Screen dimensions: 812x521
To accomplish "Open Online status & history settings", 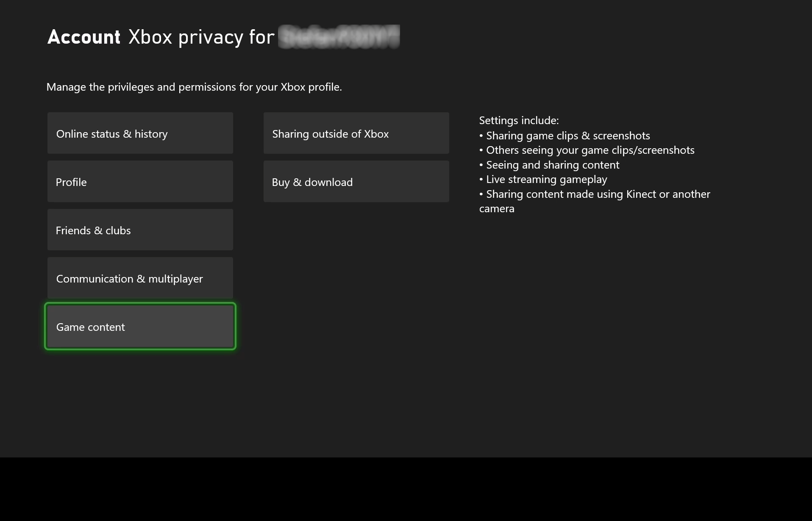I will 140,133.
